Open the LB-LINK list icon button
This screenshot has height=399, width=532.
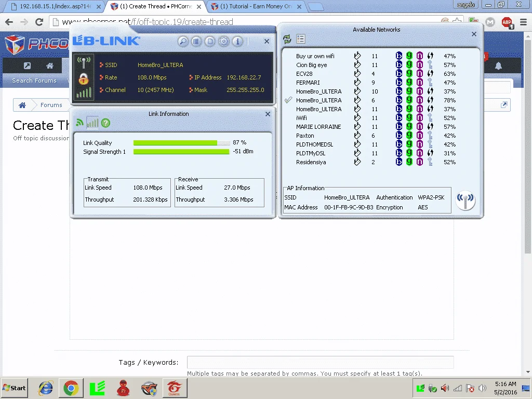click(x=196, y=42)
